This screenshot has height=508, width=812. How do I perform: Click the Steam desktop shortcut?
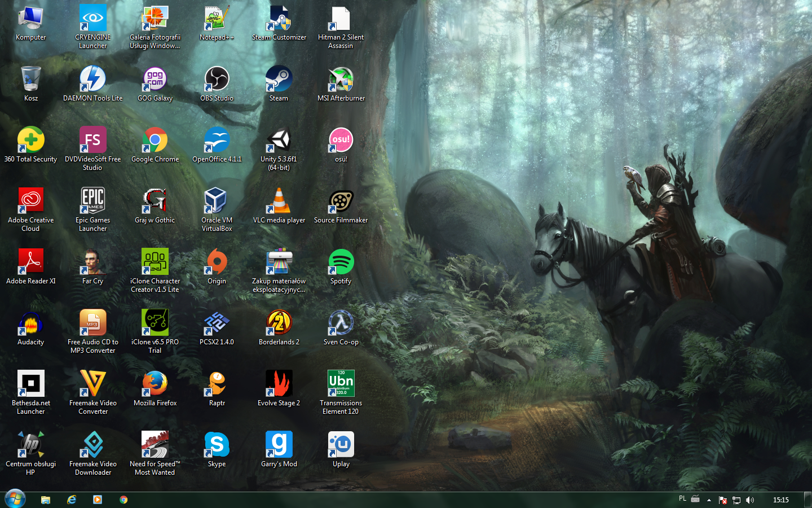tap(279, 84)
